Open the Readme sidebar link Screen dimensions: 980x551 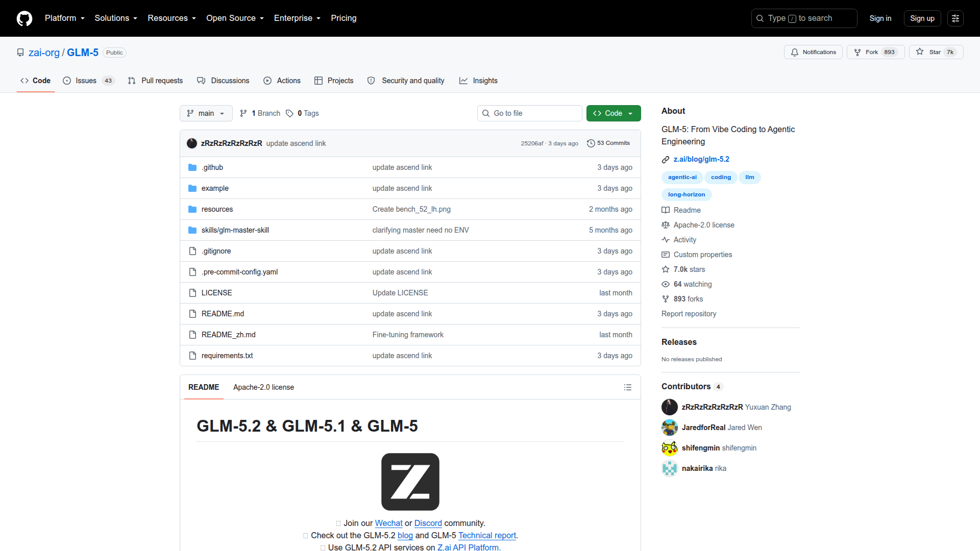pyautogui.click(x=681, y=210)
